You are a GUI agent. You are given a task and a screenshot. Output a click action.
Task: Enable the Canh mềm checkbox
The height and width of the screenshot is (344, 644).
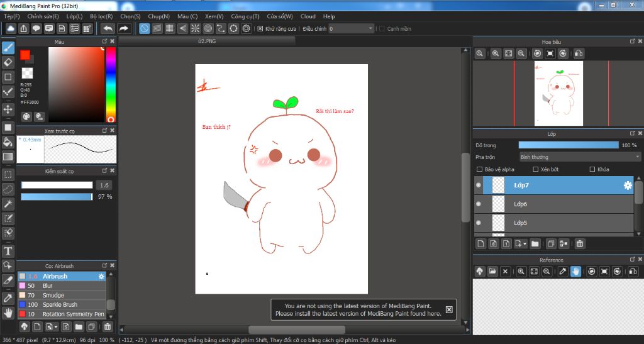coord(382,29)
